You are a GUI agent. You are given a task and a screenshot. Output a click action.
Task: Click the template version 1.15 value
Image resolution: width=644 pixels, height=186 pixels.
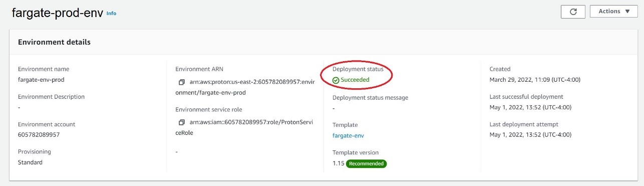pyautogui.click(x=338, y=163)
